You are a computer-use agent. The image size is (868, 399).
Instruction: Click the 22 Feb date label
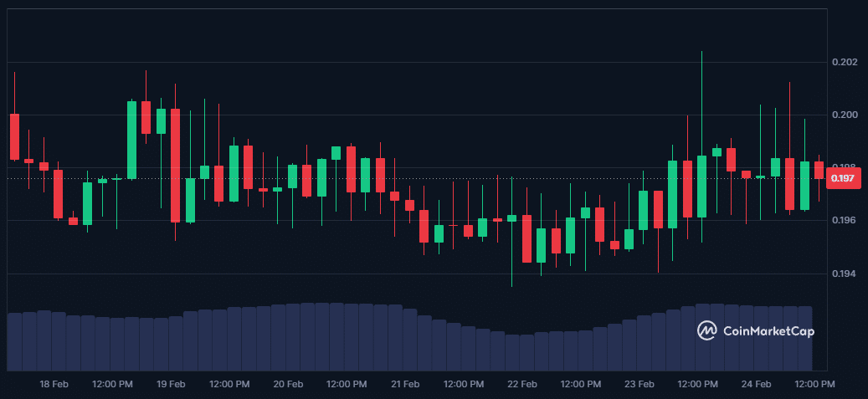pos(522,384)
